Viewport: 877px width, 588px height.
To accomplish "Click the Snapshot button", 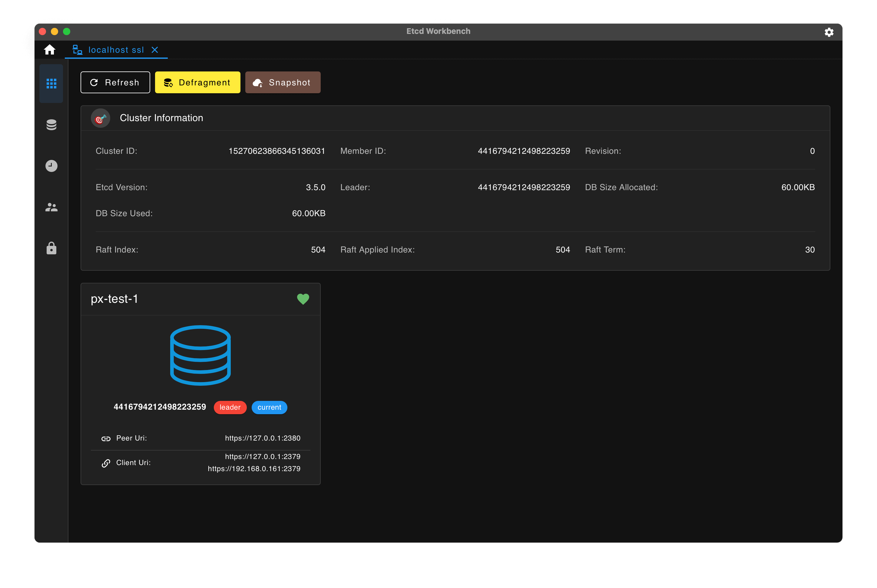I will point(283,82).
